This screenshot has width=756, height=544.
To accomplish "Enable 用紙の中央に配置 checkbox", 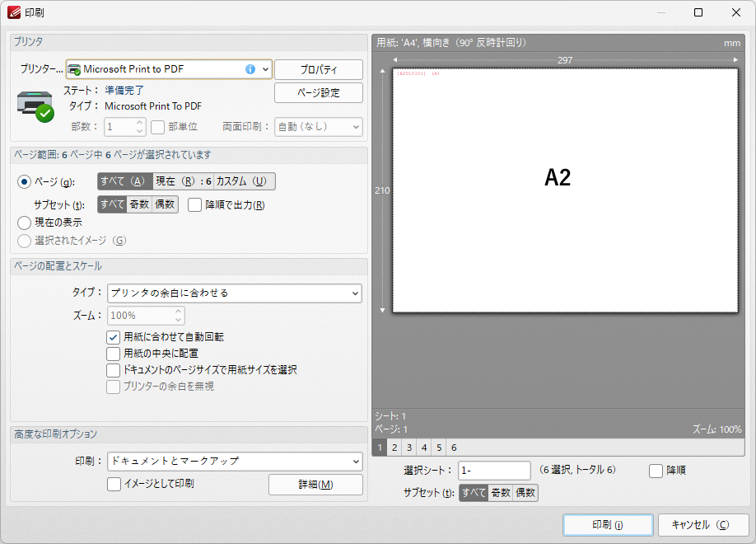I will [114, 354].
